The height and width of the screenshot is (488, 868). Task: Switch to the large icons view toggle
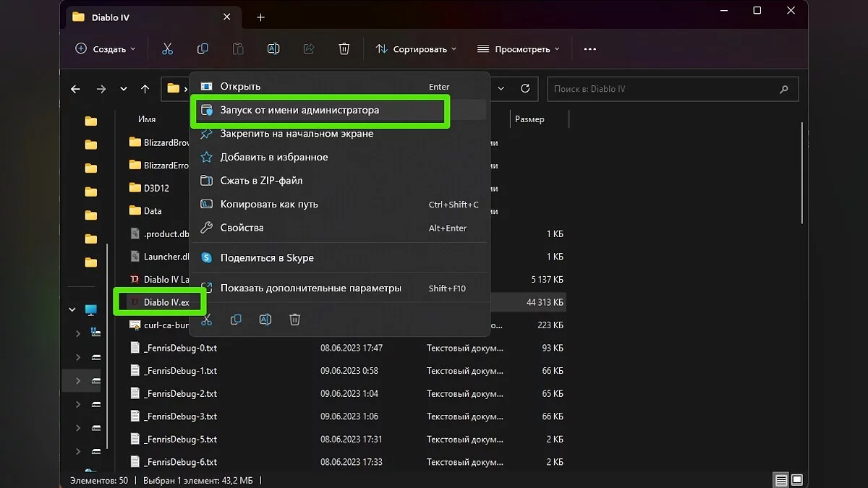[796, 480]
